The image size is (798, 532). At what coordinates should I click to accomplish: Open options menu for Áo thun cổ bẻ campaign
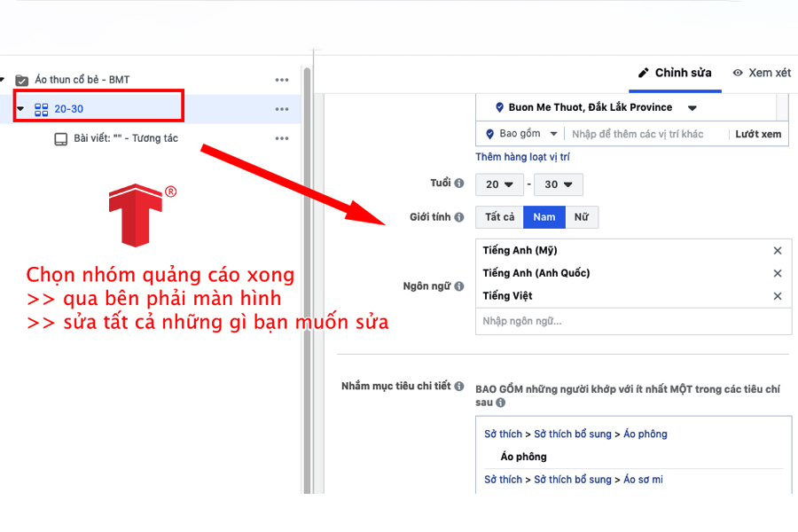pos(281,80)
